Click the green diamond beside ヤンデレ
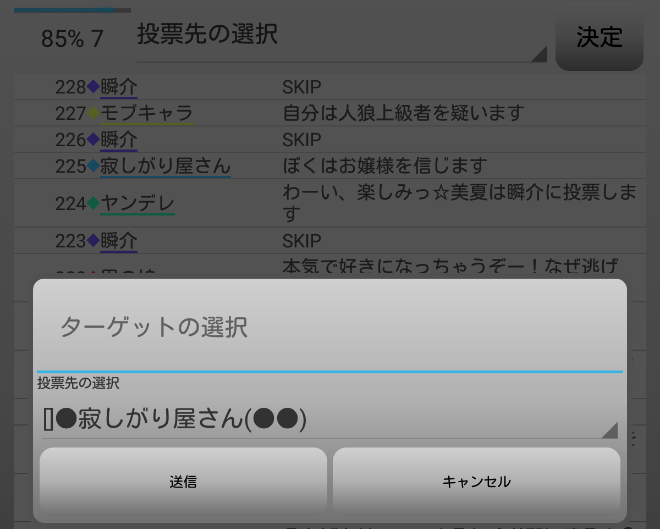The width and height of the screenshot is (660, 529). [94, 203]
